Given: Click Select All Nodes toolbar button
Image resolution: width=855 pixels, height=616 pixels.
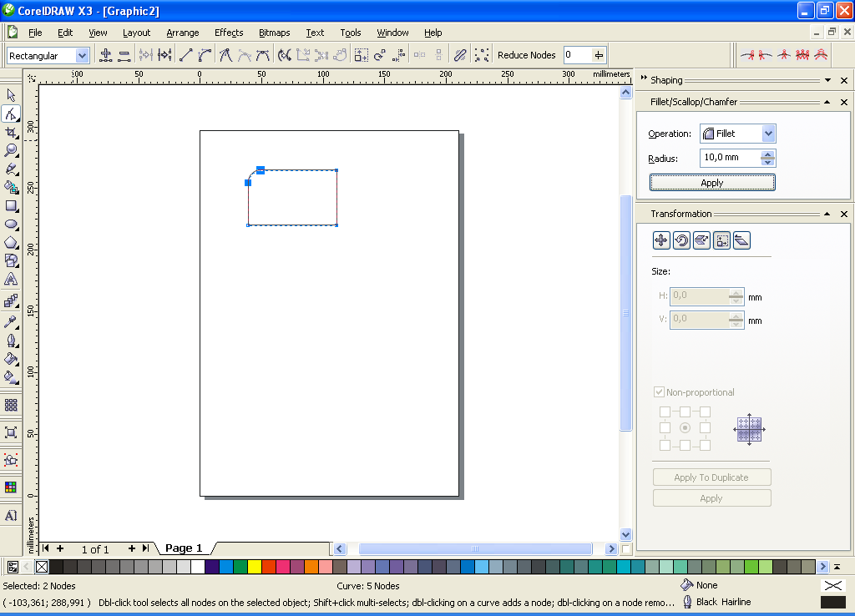Looking at the screenshot, I should pos(482,55).
